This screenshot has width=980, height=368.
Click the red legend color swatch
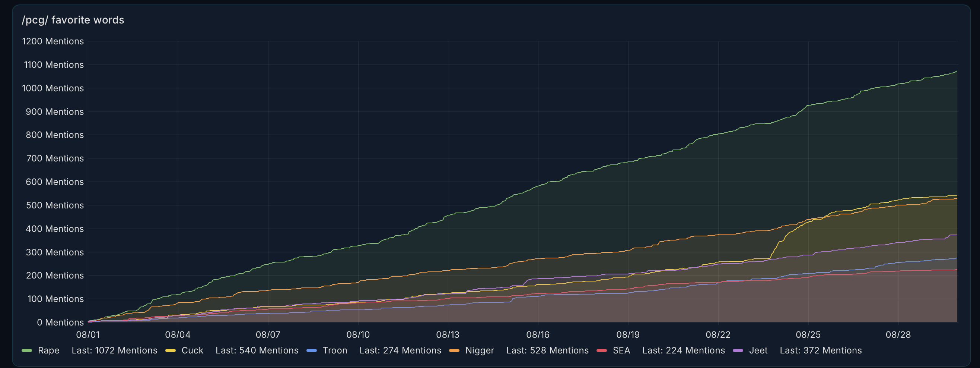coord(602,350)
